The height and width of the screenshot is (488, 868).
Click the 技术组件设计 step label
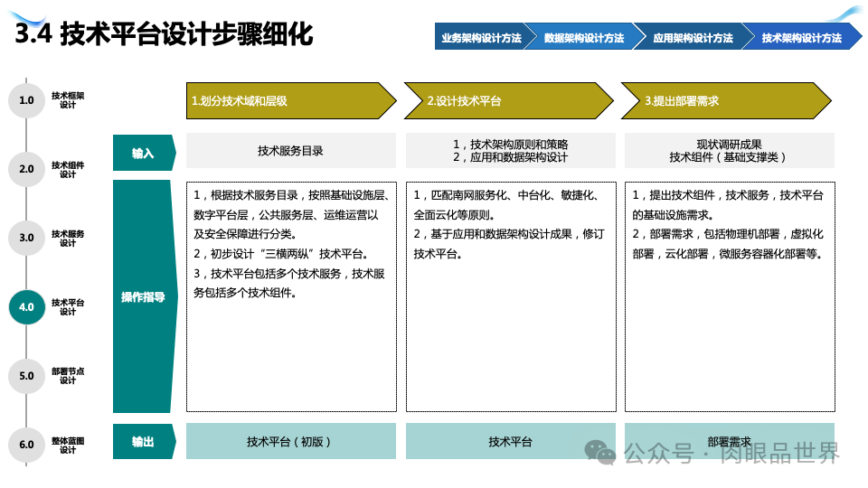pyautogui.click(x=68, y=169)
